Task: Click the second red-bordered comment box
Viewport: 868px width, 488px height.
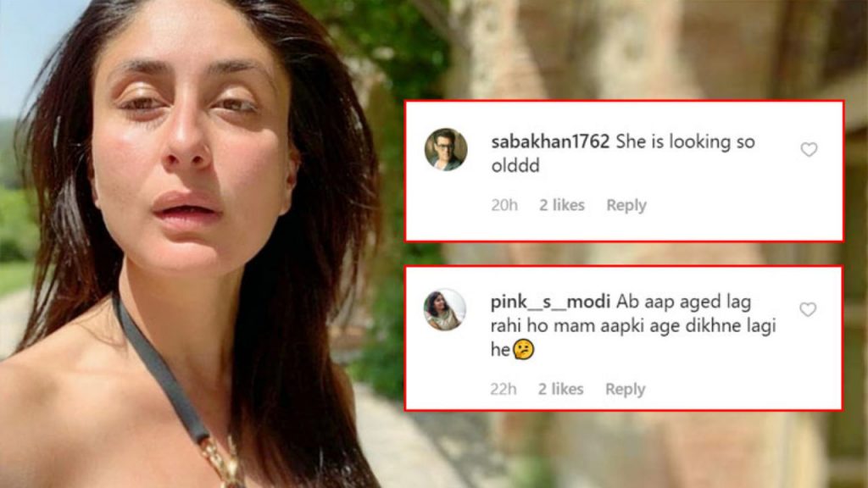Action: coord(623,338)
